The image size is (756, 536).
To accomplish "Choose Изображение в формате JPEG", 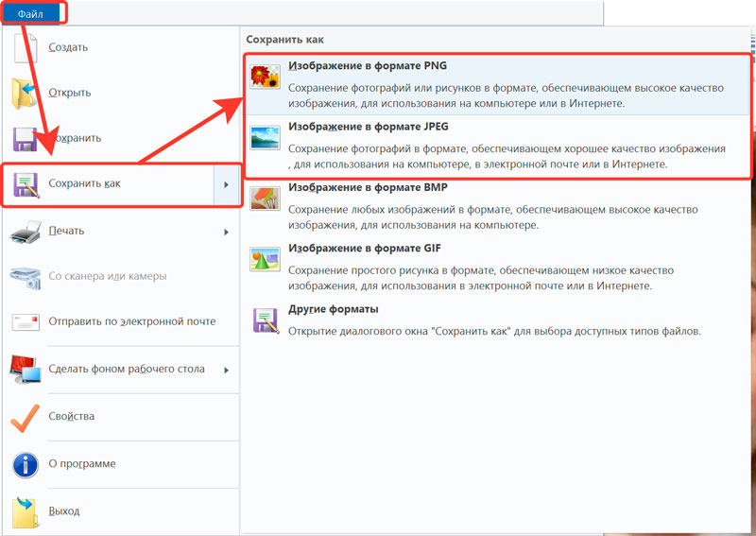I will tap(499, 146).
